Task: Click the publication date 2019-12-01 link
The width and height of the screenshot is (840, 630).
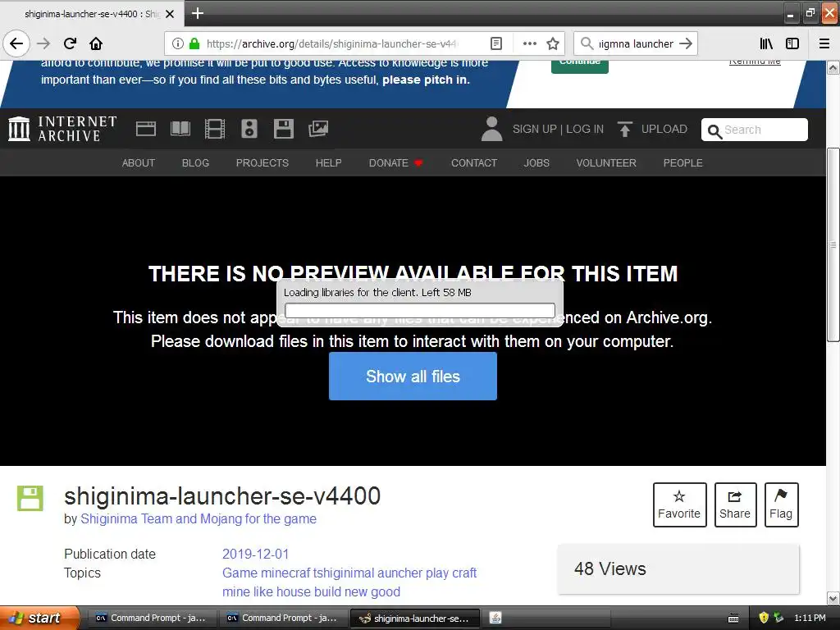Action: 256,554
